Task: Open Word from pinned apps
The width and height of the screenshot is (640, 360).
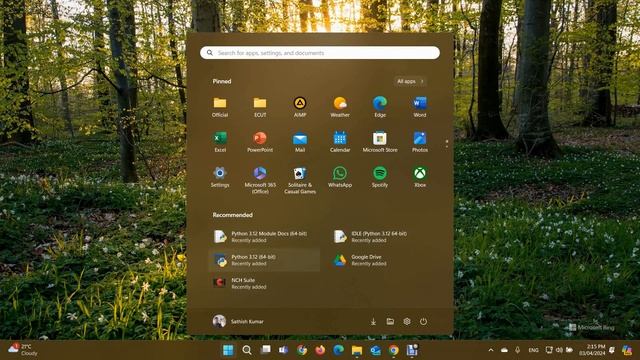Action: [x=420, y=107]
